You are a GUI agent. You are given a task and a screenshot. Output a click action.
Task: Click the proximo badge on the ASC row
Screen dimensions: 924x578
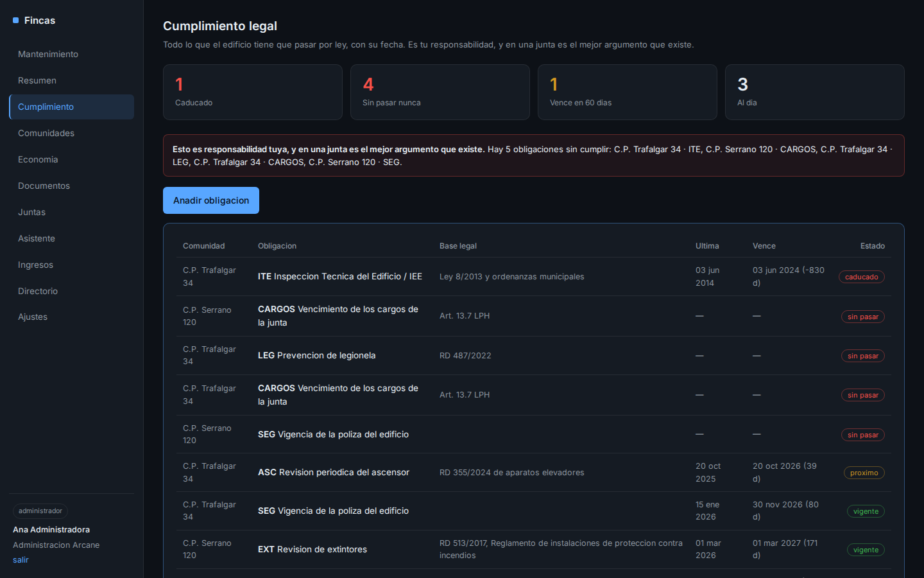[864, 473]
